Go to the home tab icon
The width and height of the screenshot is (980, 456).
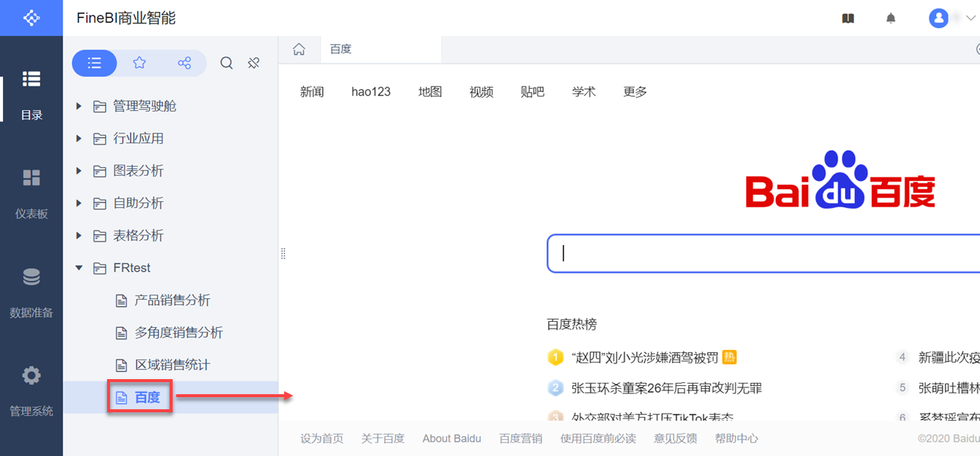pos(299,49)
